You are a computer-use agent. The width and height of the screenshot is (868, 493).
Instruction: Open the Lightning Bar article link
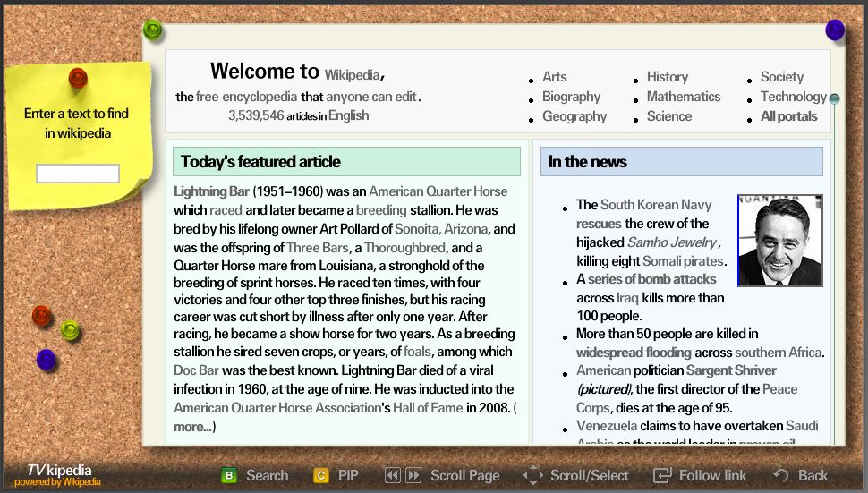(x=211, y=191)
